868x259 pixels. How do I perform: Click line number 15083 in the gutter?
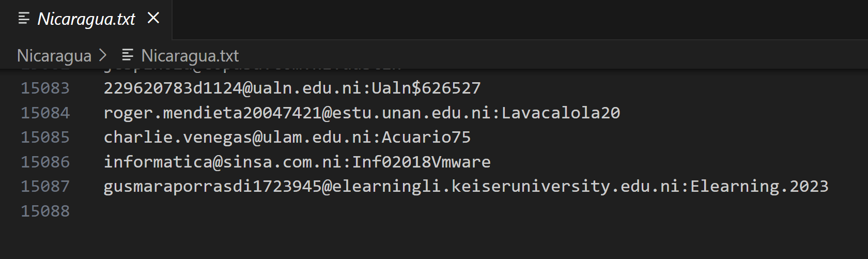point(45,88)
